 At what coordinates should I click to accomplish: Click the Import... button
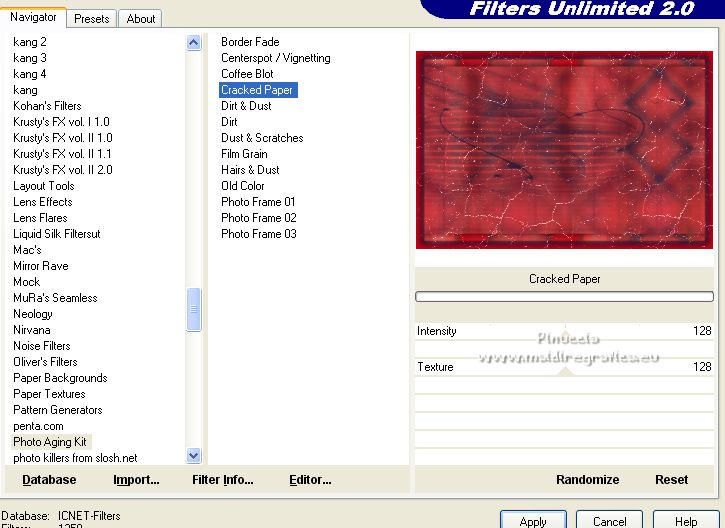136,480
